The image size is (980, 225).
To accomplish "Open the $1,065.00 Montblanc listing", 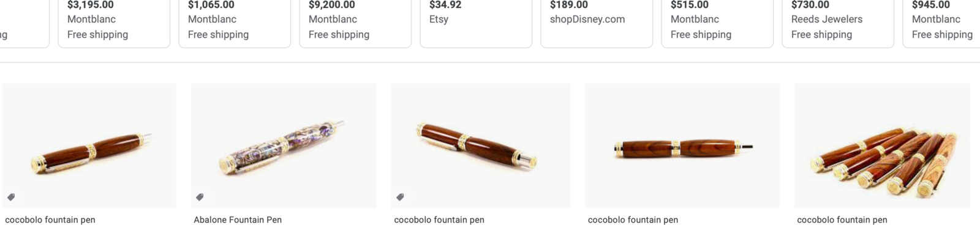I will coord(235,23).
